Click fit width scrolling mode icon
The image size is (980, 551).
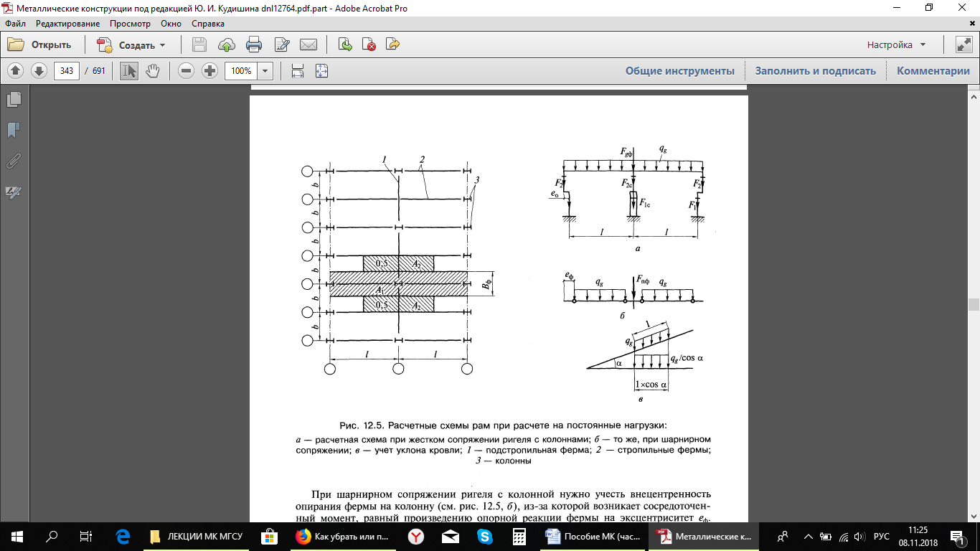[x=298, y=70]
